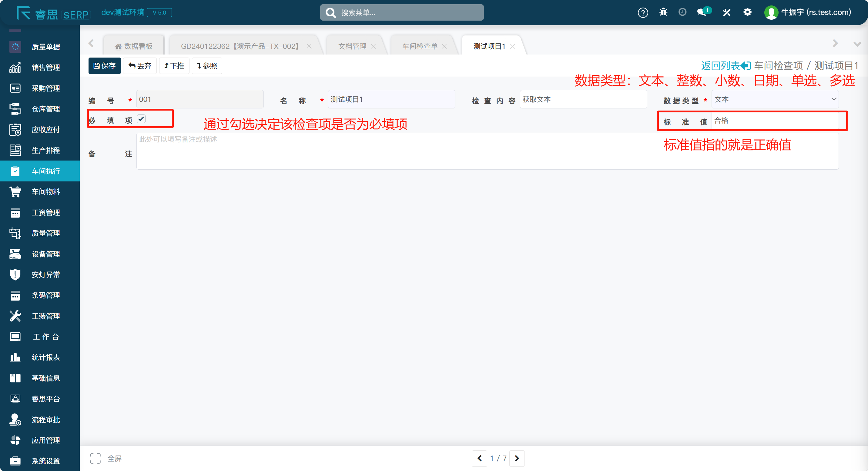868x471 pixels.
Task: Switch to the 车间检查单 tab
Action: tap(420, 46)
